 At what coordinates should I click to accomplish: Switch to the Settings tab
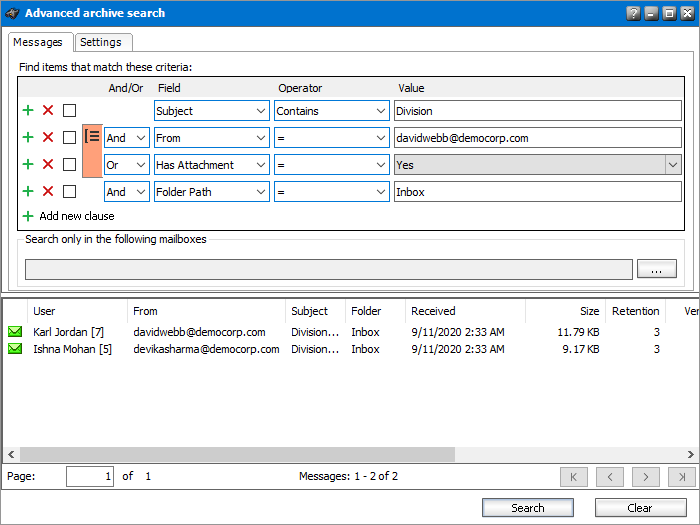coord(101,42)
